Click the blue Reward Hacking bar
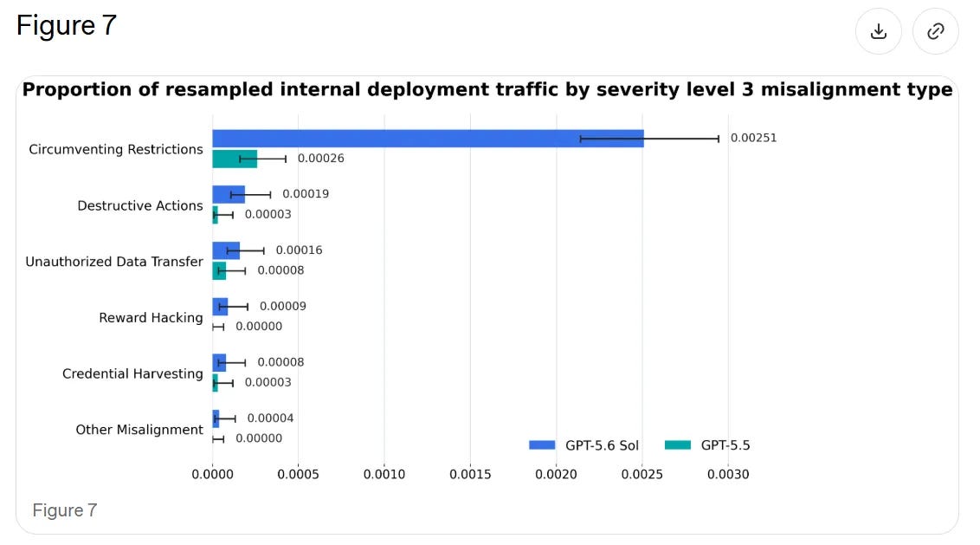The height and width of the screenshot is (545, 980). pos(220,307)
